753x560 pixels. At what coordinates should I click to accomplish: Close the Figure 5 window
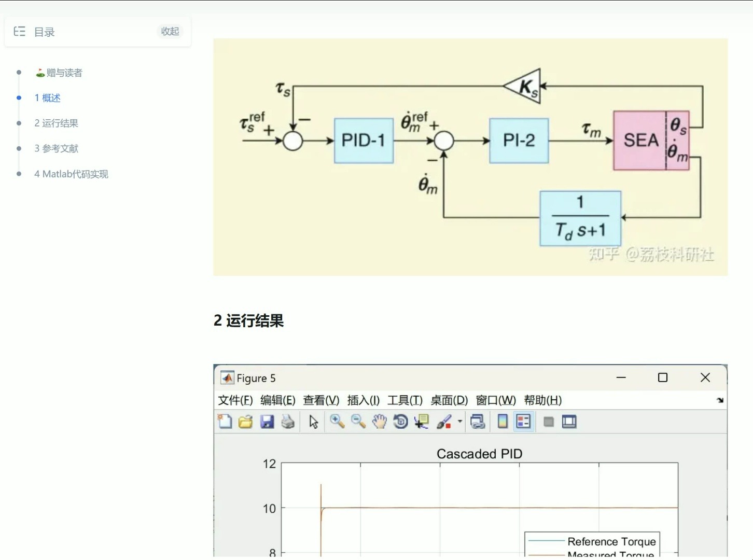(705, 377)
